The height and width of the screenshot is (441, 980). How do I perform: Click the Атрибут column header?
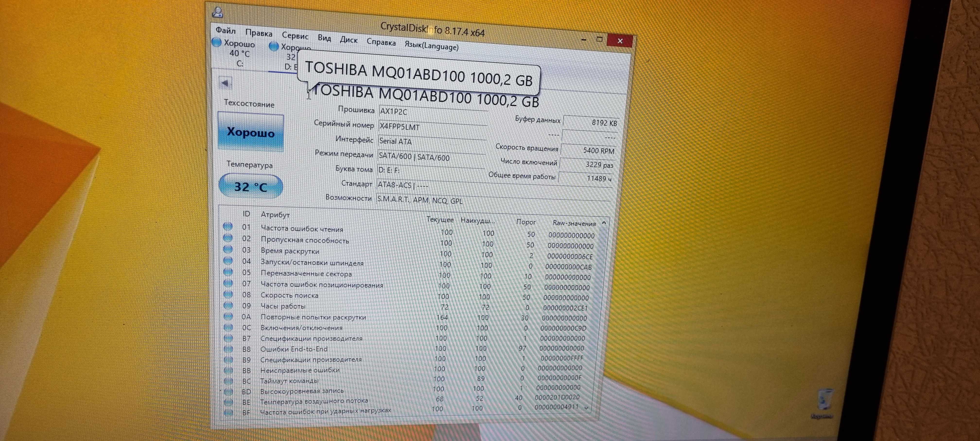click(x=275, y=214)
